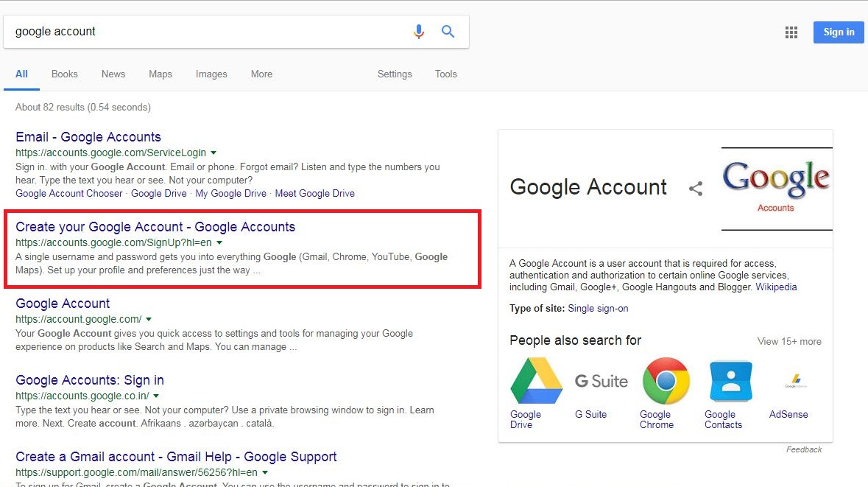This screenshot has width=868, height=487.
Task: Open the Wikipedia link in the knowledge panel
Action: point(776,287)
